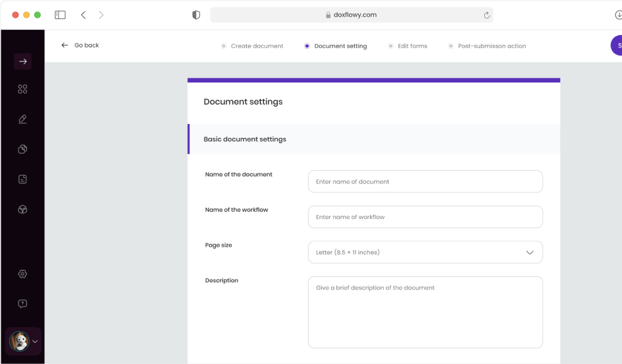Screen dimensions: 622x364
Task: Reload the page with refresh icon
Action: 487,15
